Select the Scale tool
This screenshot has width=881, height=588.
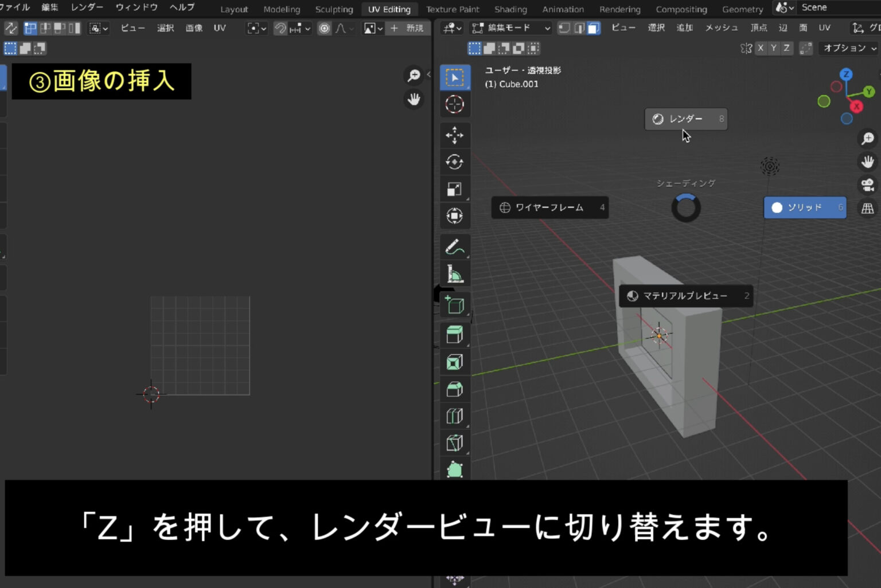point(455,189)
